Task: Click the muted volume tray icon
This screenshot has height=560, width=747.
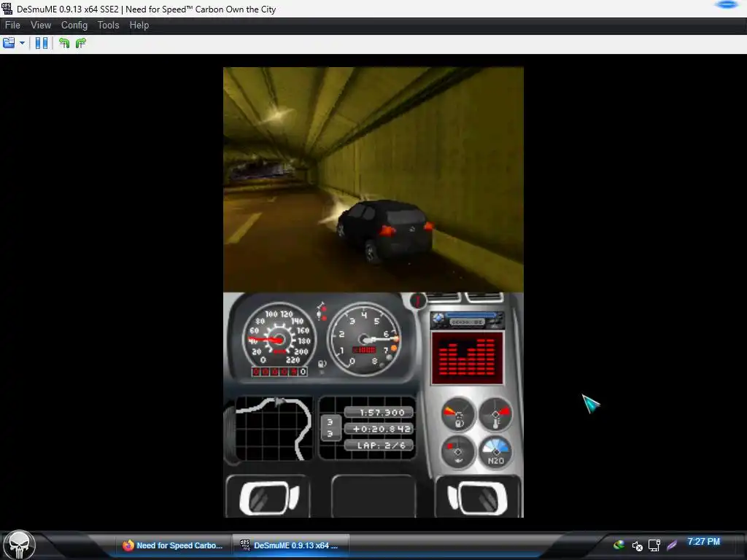Action: [637, 545]
